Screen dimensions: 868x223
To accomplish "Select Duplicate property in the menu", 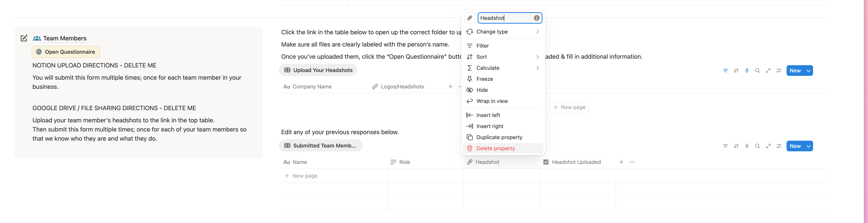I will pyautogui.click(x=499, y=137).
